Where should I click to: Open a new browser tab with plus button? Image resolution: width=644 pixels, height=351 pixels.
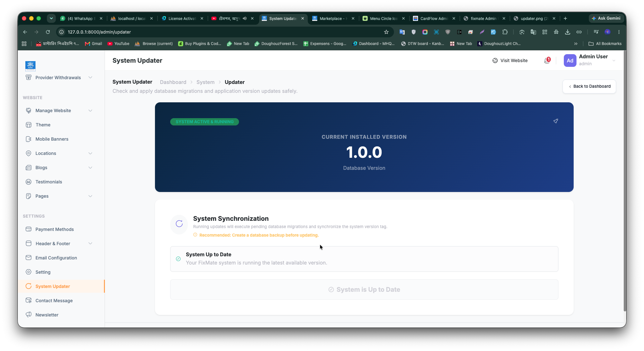[565, 18]
